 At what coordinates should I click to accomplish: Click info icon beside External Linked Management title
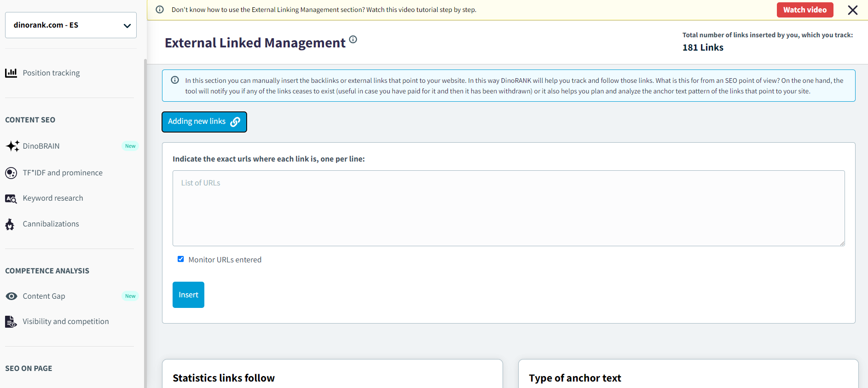click(353, 40)
